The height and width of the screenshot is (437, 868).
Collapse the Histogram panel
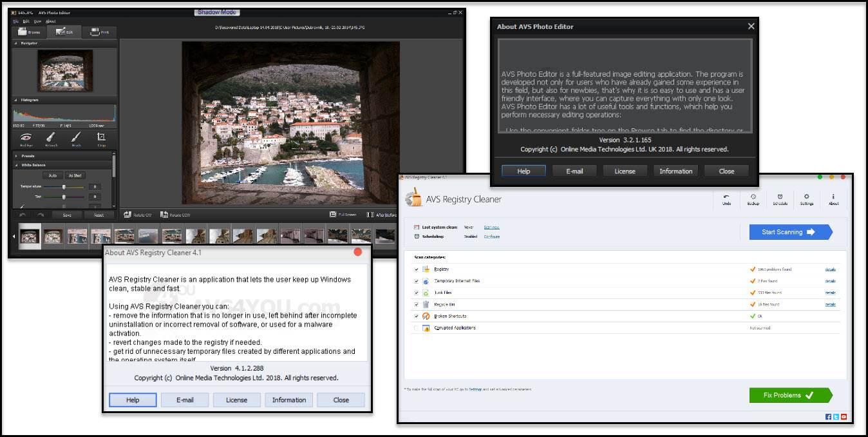click(x=15, y=101)
